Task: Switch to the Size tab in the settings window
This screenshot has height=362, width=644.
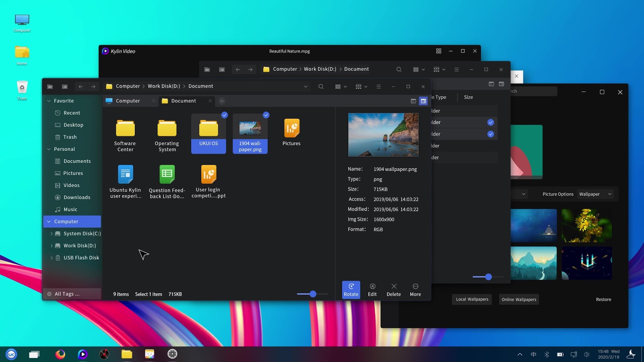Action: coord(468,97)
